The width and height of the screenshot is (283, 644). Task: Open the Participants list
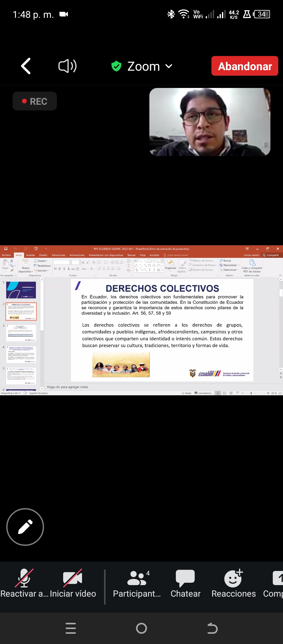[137, 584]
